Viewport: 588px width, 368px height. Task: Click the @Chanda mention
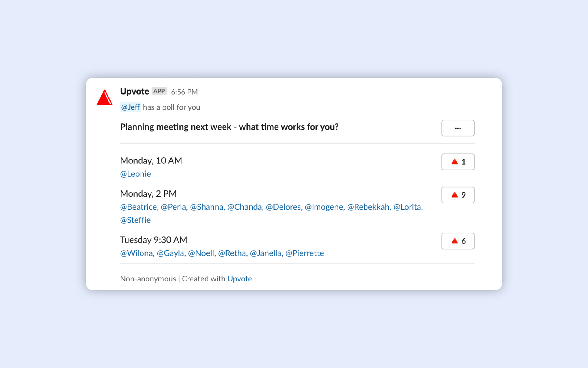click(x=245, y=207)
